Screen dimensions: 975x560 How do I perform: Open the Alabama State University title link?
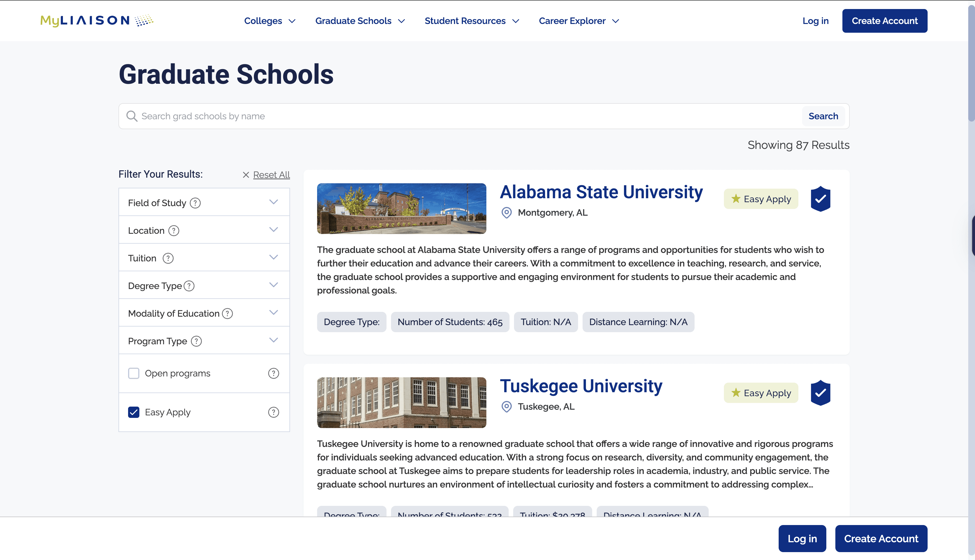coord(601,192)
